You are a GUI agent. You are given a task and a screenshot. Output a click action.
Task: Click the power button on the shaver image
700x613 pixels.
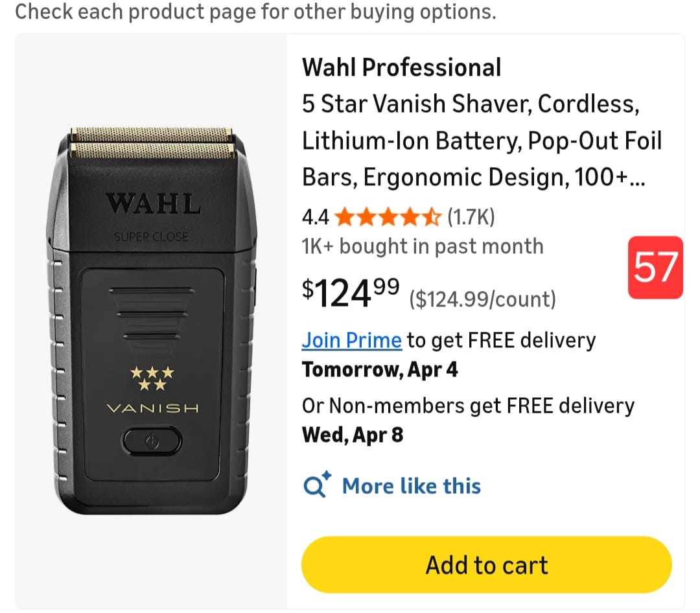152,441
